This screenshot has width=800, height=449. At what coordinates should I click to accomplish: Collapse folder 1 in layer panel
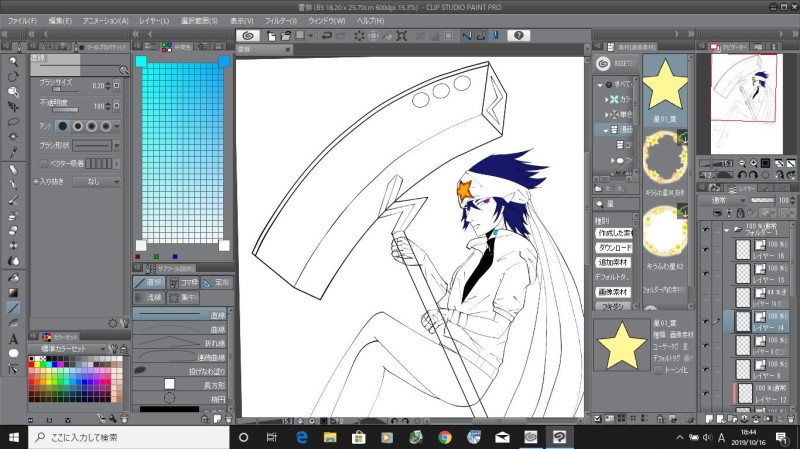(x=727, y=230)
